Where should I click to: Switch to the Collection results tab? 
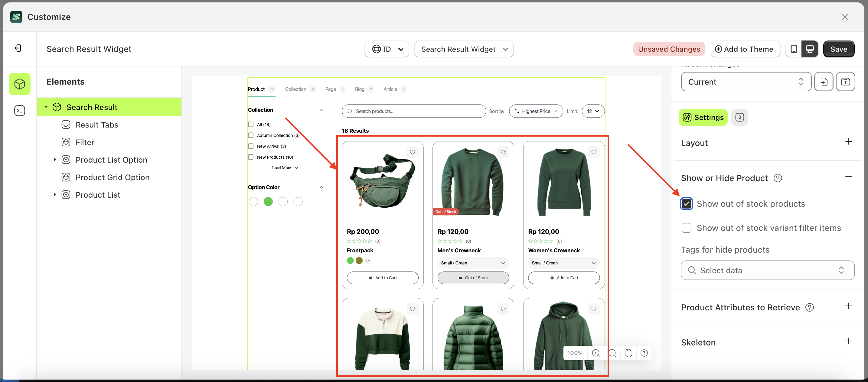pyautogui.click(x=295, y=89)
